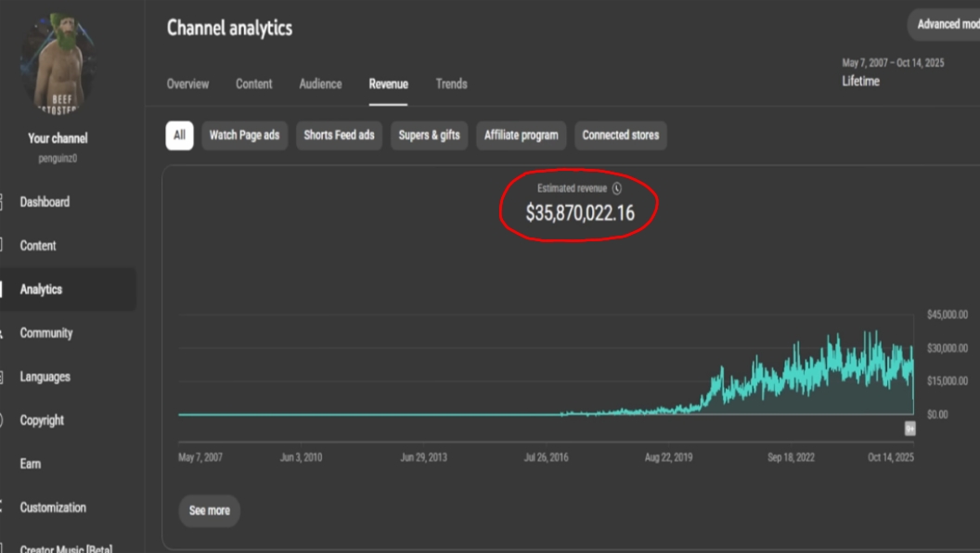
Task: Click the small marker icon below chart's right end
Action: point(910,429)
